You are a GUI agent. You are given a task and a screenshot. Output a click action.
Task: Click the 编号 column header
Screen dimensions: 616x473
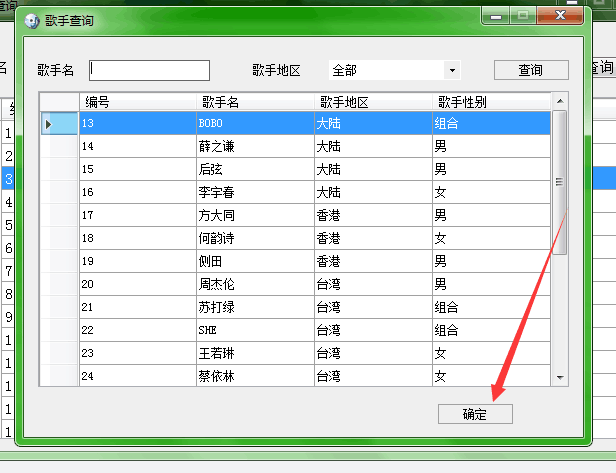click(138, 102)
